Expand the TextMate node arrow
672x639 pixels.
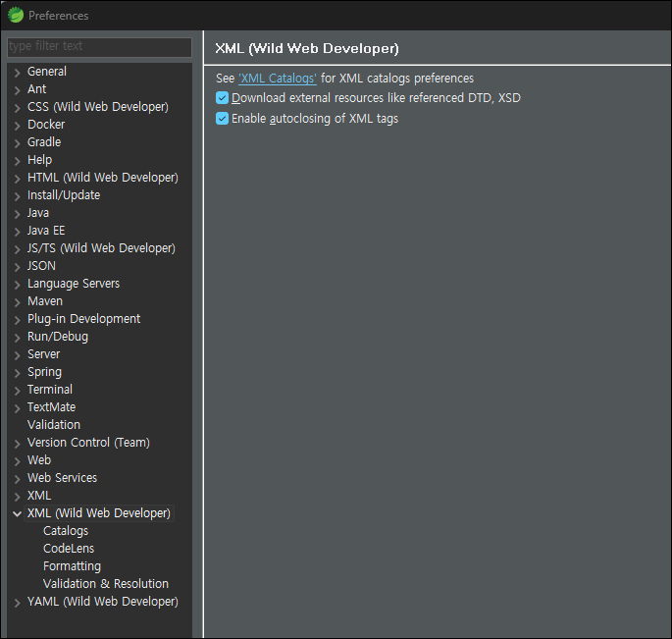coord(17,408)
